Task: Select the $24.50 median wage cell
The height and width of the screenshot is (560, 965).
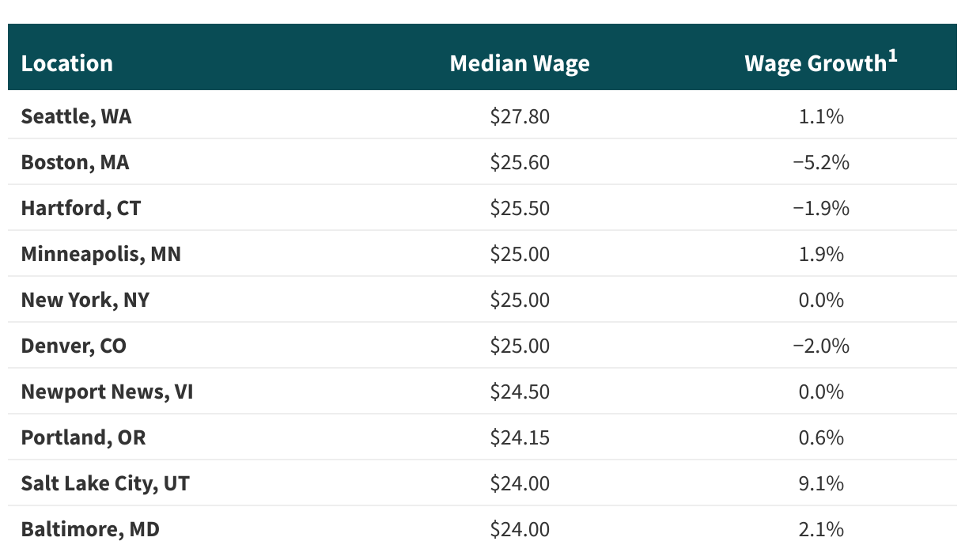Action: coord(520,392)
